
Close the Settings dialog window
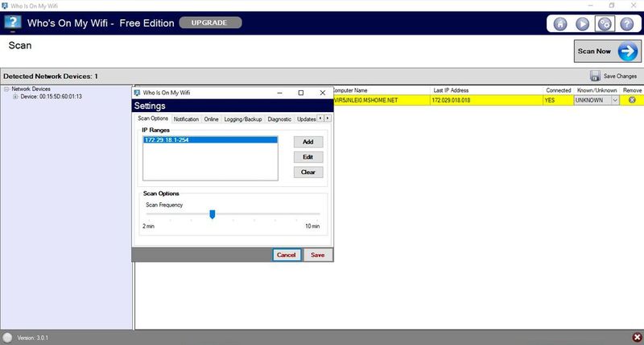click(323, 93)
